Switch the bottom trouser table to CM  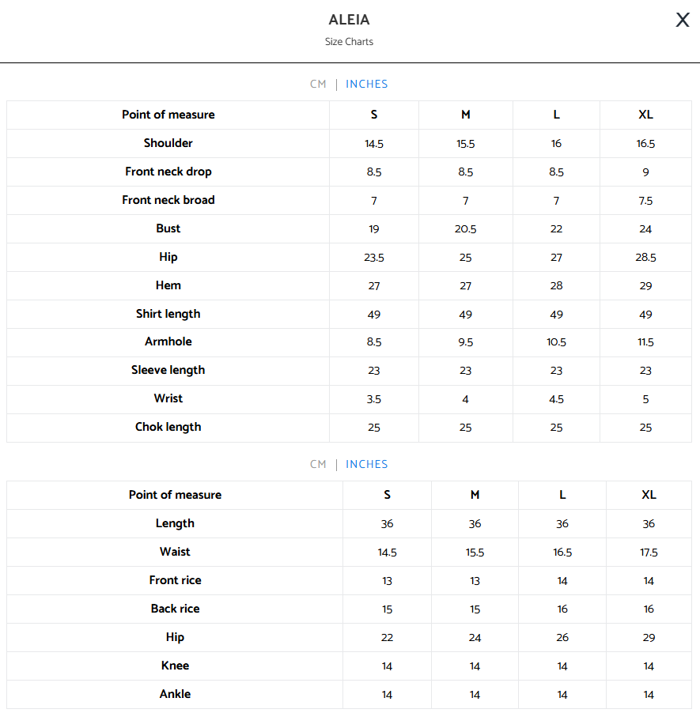tap(318, 464)
